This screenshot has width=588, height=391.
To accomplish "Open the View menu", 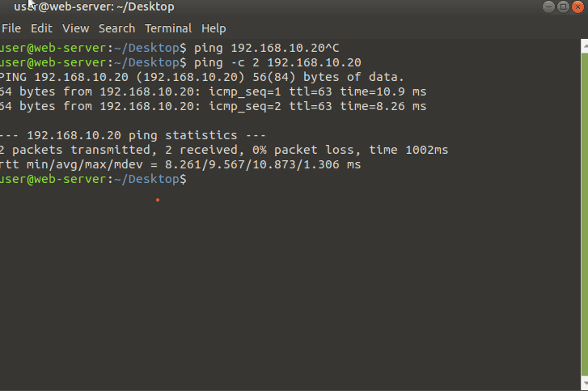I will (76, 28).
